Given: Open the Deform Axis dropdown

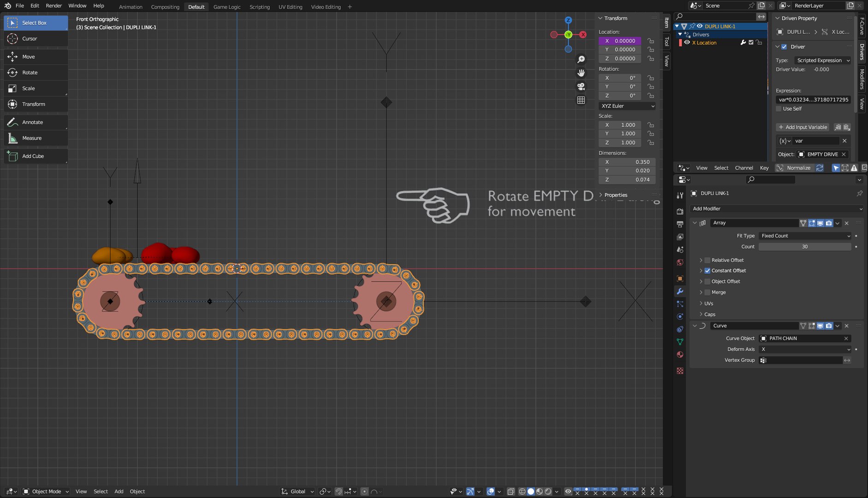Looking at the screenshot, I should [805, 349].
